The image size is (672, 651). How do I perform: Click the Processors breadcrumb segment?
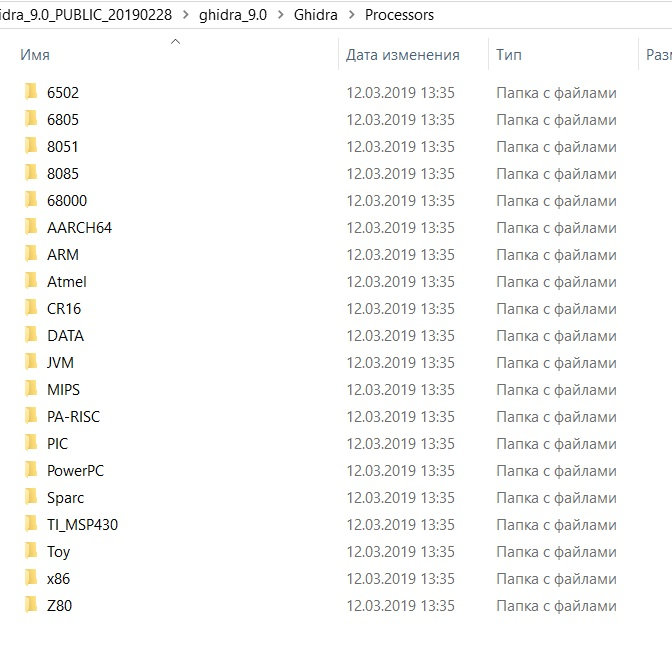[x=399, y=15]
